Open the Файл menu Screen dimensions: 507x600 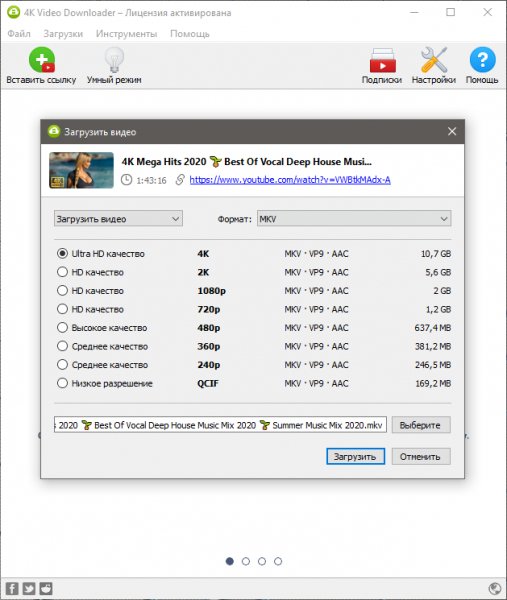pyautogui.click(x=19, y=34)
